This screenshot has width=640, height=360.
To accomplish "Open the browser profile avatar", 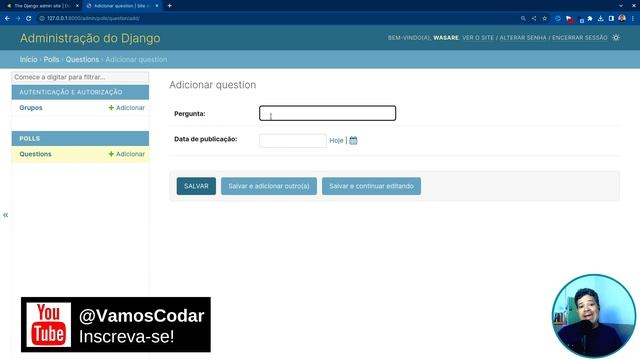I will (622, 18).
